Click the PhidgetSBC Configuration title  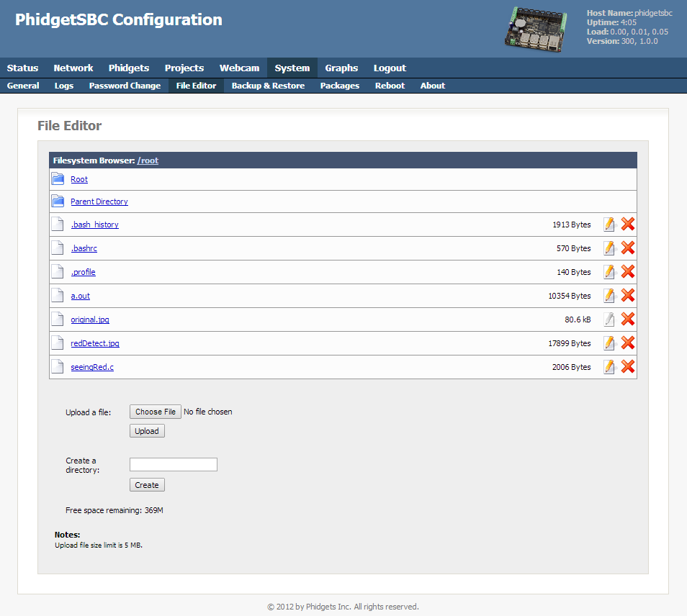pos(119,19)
